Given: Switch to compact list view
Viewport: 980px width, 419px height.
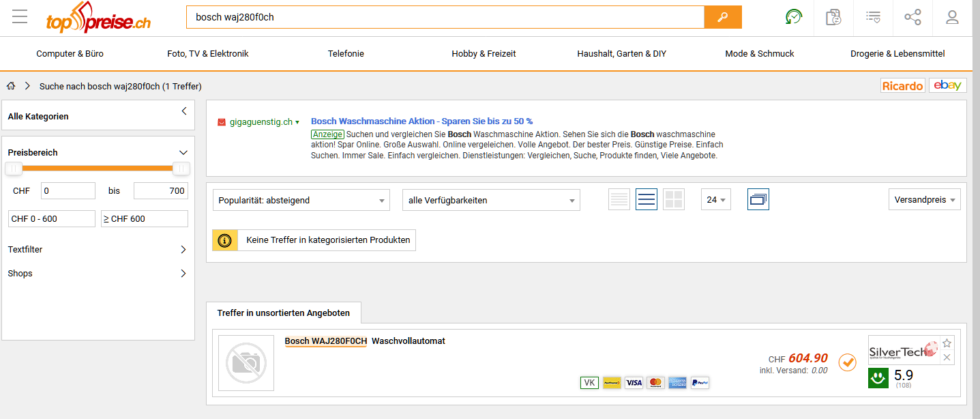Looking at the screenshot, I should coord(619,200).
